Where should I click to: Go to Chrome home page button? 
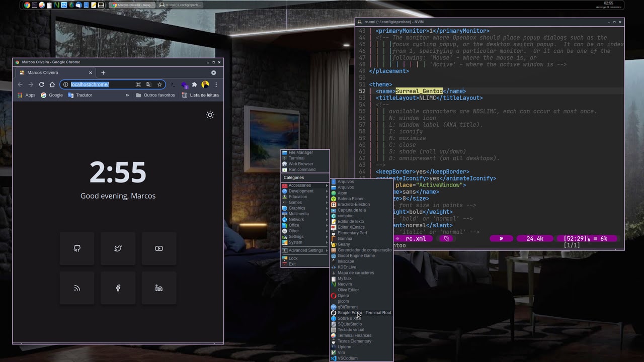click(52, 84)
